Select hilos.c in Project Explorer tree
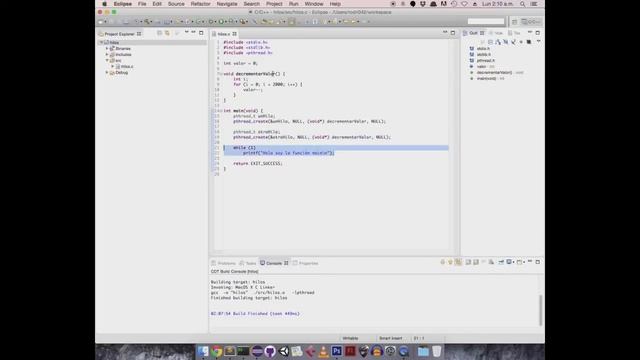Image resolution: width=640 pixels, height=360 pixels. [127, 67]
